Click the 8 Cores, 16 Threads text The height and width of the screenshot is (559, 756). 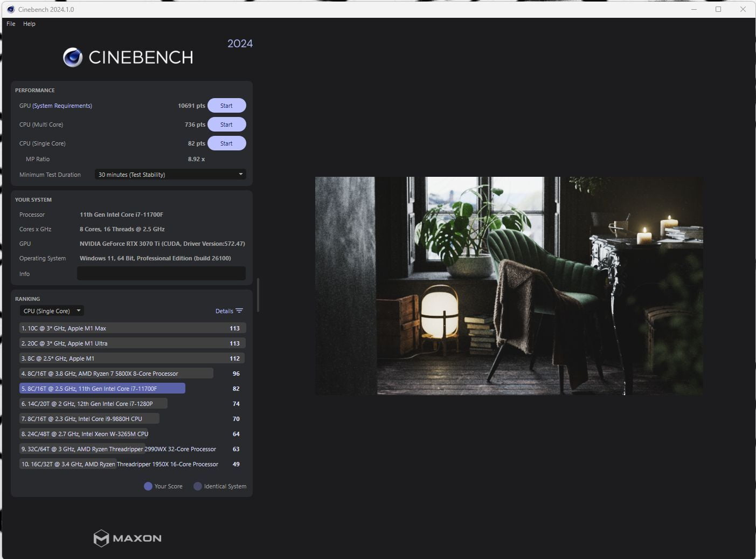click(122, 229)
